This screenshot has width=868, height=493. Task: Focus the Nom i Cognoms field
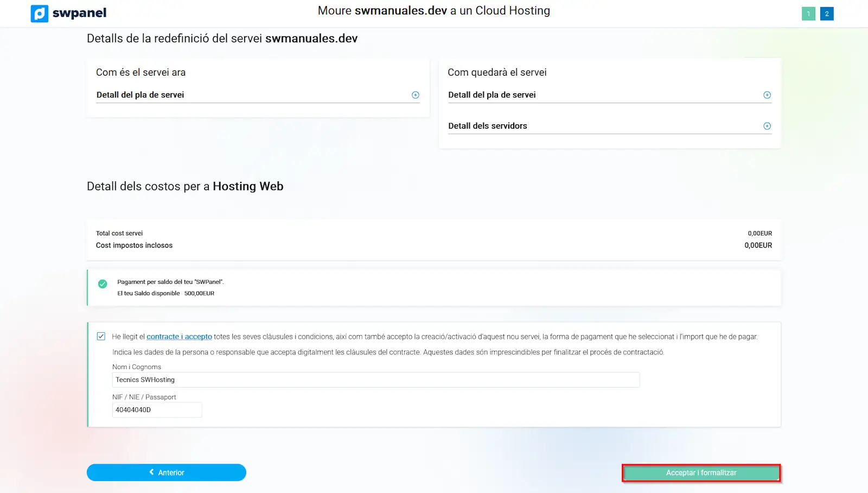pos(376,380)
